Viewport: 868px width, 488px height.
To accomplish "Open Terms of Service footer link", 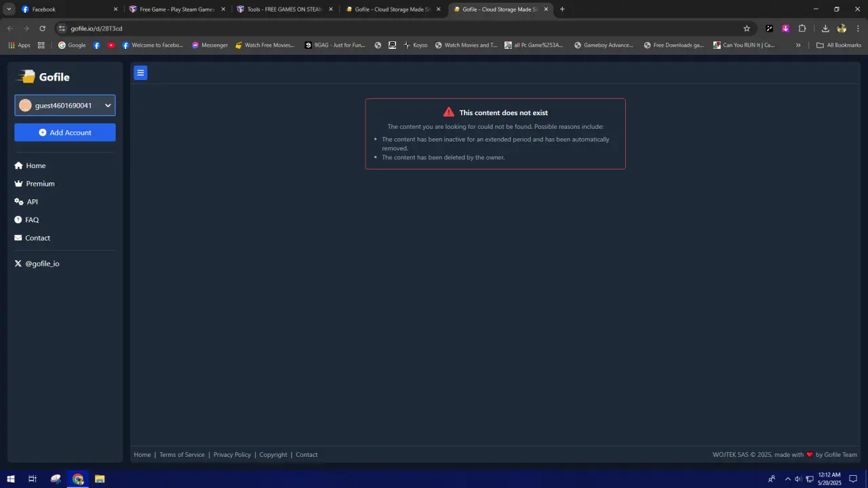I will click(182, 455).
